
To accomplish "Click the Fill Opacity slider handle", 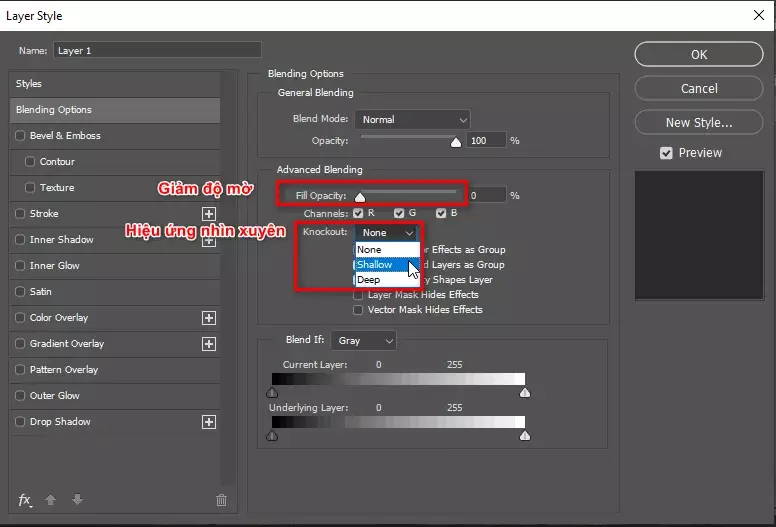I will coord(360,197).
